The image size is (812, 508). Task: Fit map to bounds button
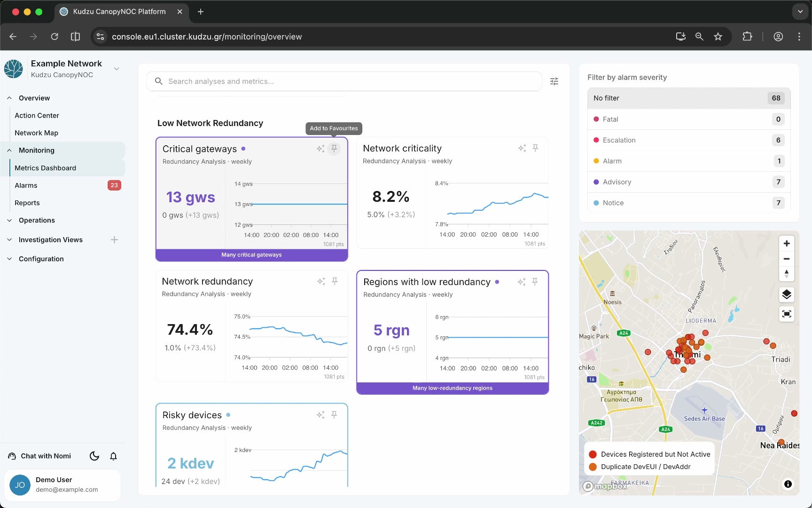click(x=787, y=314)
